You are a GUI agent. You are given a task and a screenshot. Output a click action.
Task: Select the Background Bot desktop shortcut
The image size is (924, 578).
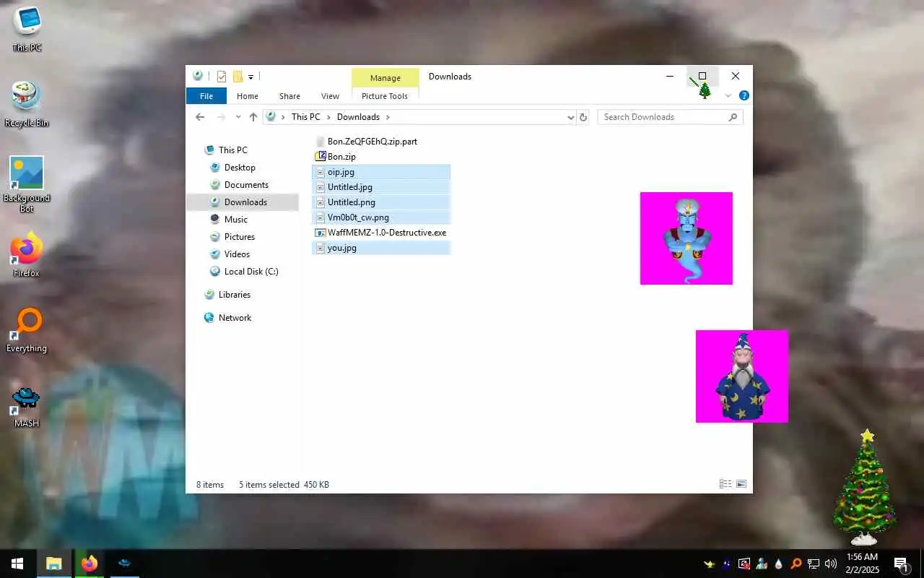(x=27, y=184)
